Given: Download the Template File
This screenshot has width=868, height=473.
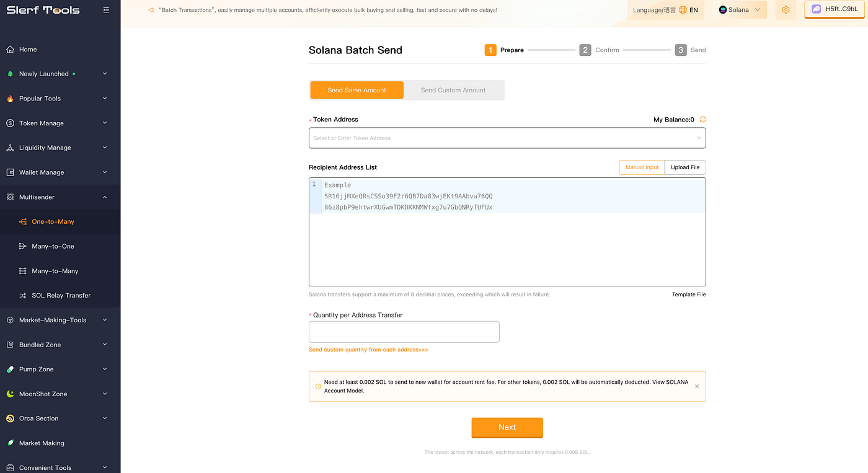Looking at the screenshot, I should 689,294.
